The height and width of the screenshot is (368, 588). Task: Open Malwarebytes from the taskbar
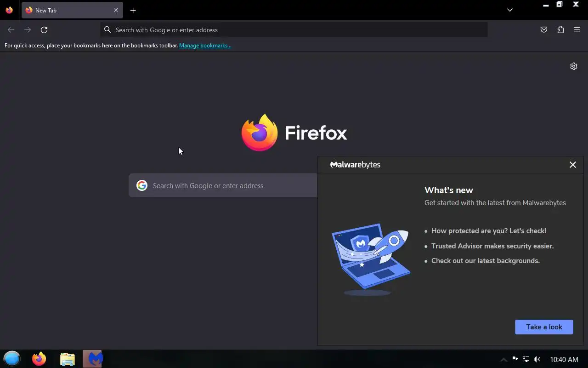click(93, 359)
